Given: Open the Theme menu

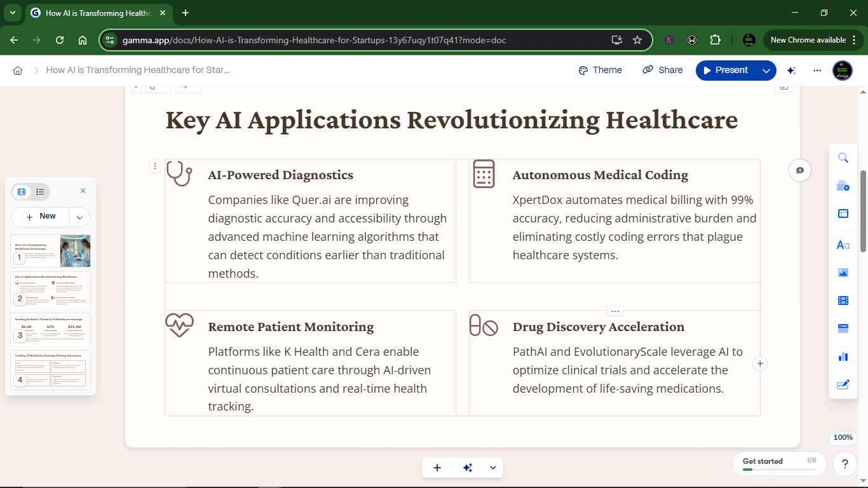Looking at the screenshot, I should coord(600,71).
